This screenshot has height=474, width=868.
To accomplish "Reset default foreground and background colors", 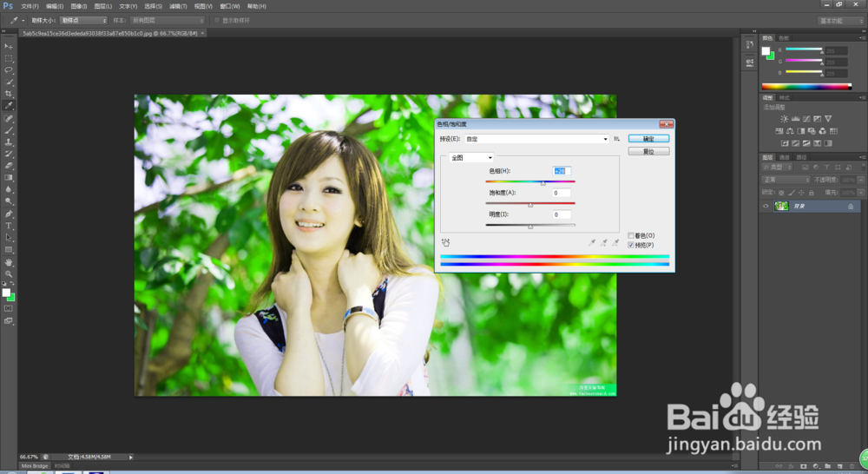I will (x=3, y=284).
